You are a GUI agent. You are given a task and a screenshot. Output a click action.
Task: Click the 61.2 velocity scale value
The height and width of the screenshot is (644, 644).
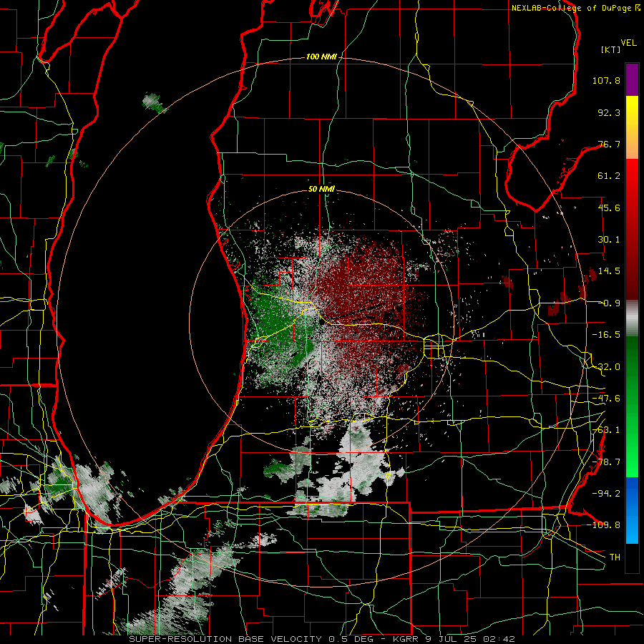609,176
